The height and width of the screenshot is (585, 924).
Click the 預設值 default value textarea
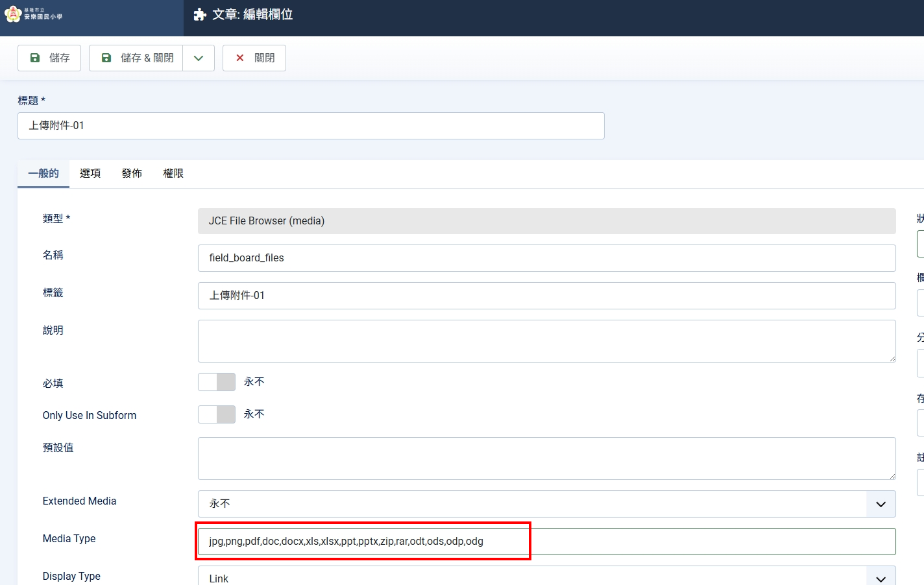tap(546, 459)
